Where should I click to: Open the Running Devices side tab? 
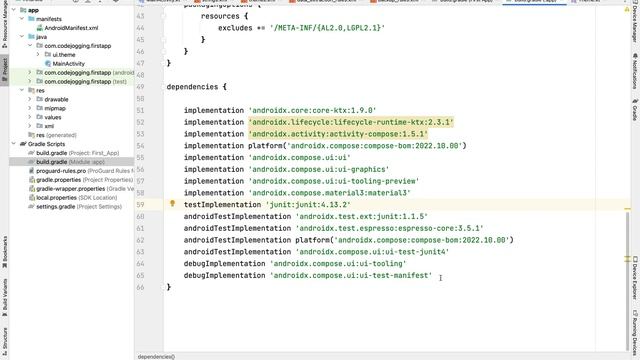[635, 334]
